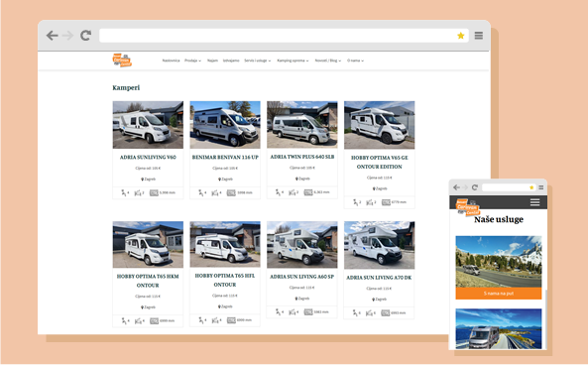Click the HOBBY OPTIMA T65 HFL ONTOUR title
Viewport: 588px width, 365px height.
tap(225, 281)
